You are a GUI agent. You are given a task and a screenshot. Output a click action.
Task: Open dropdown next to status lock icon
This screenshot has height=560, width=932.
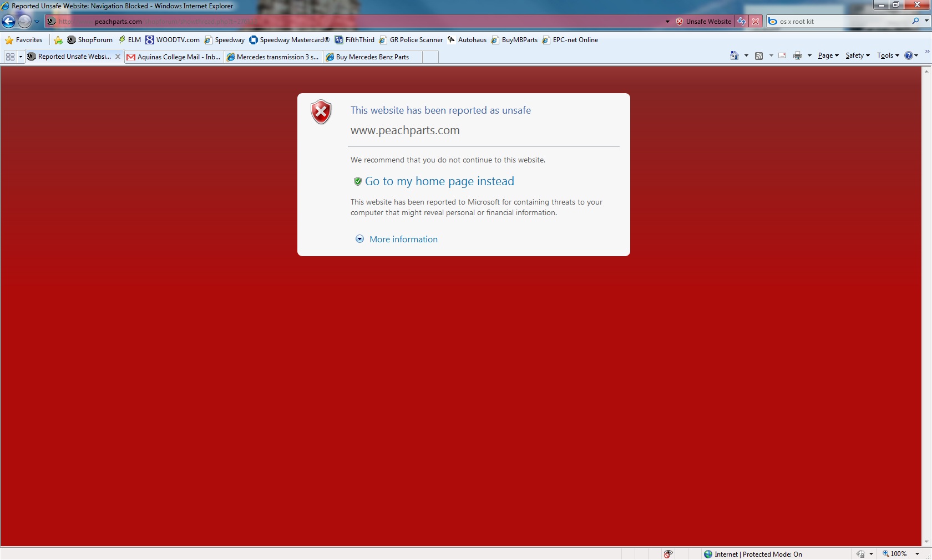872,554
